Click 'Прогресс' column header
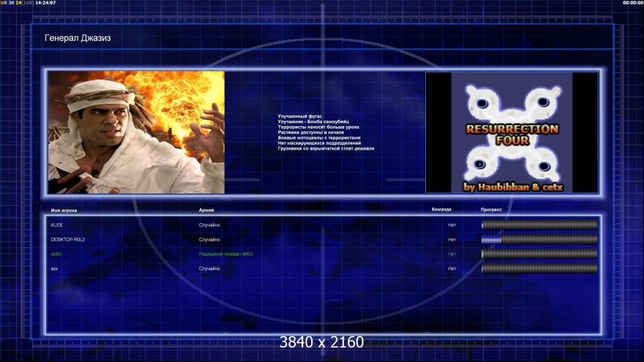The height and width of the screenshot is (362, 644). [491, 209]
